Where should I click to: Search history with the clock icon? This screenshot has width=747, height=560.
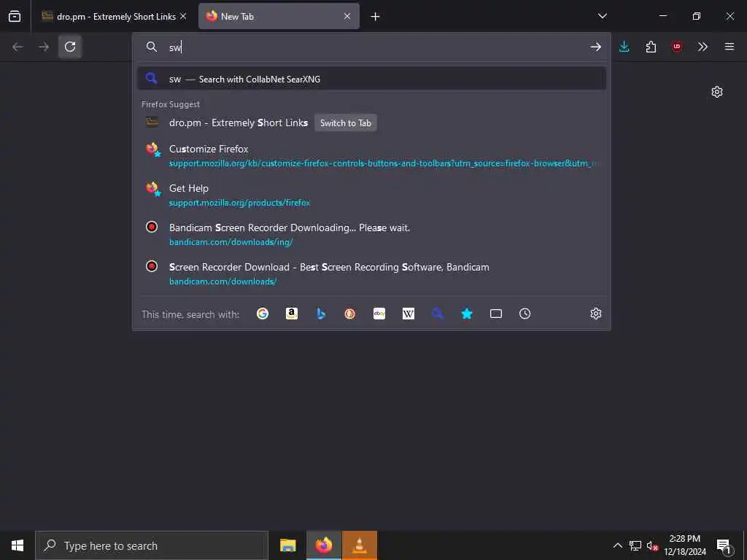pos(525,314)
